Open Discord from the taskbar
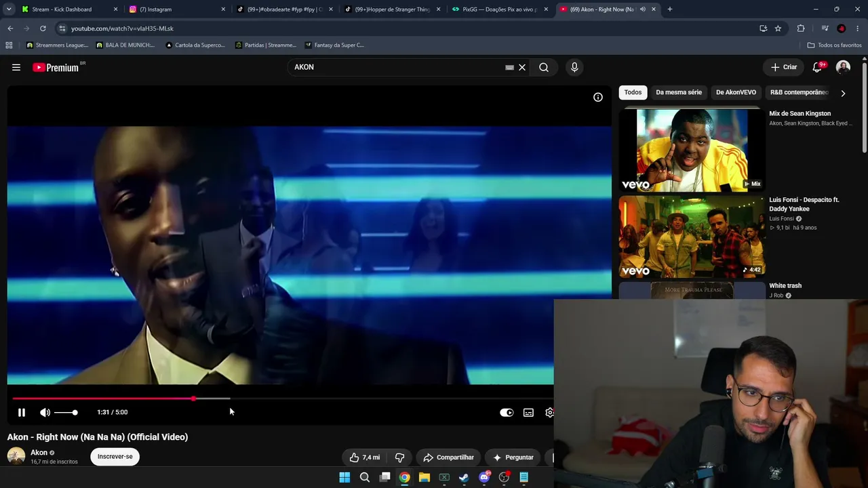The image size is (868, 488). point(484,477)
